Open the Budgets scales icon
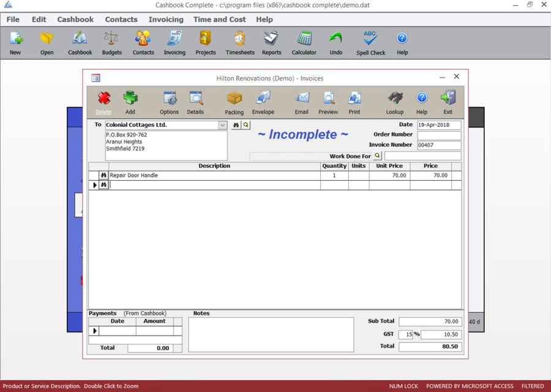The image size is (551, 392). click(x=111, y=39)
